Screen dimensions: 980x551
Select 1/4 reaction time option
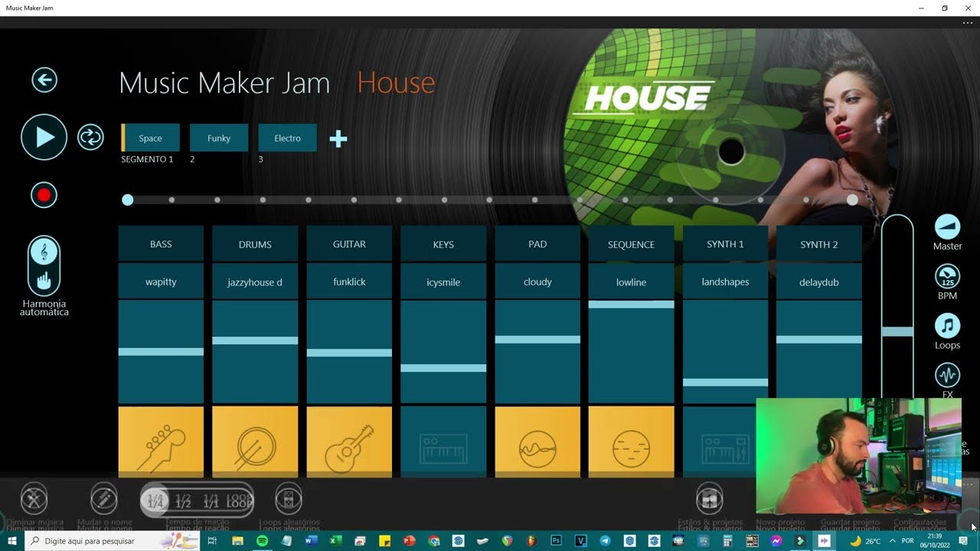[x=155, y=500]
